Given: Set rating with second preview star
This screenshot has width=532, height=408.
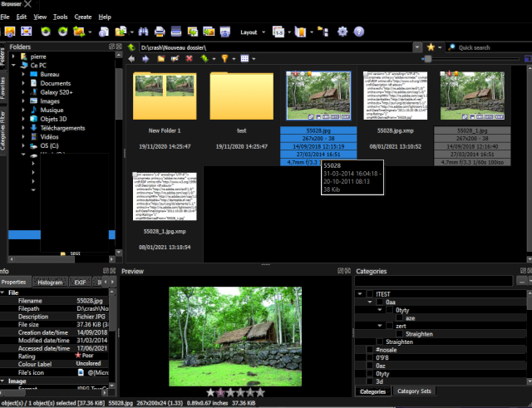Looking at the screenshot, I should 220,392.
